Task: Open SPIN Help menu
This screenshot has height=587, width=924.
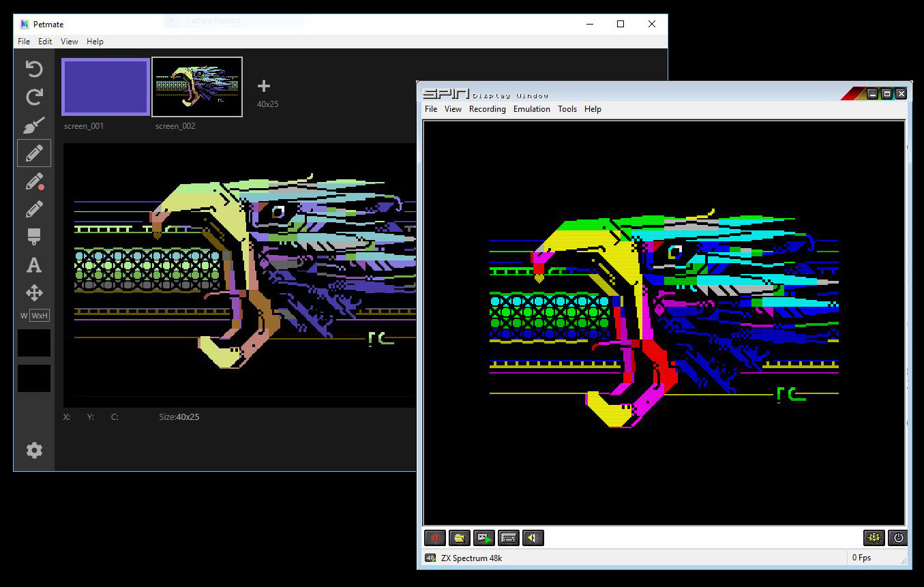Action: coord(593,109)
